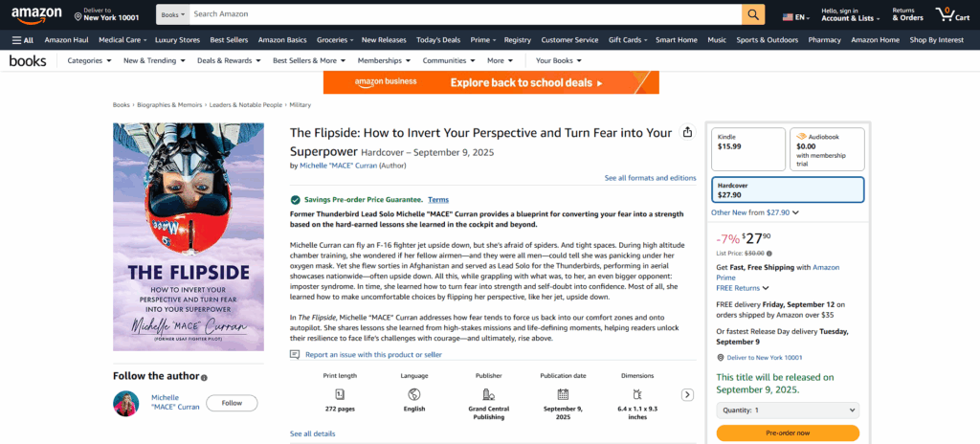Click the Follow the author info icon
The width and height of the screenshot is (980, 444).
click(204, 377)
